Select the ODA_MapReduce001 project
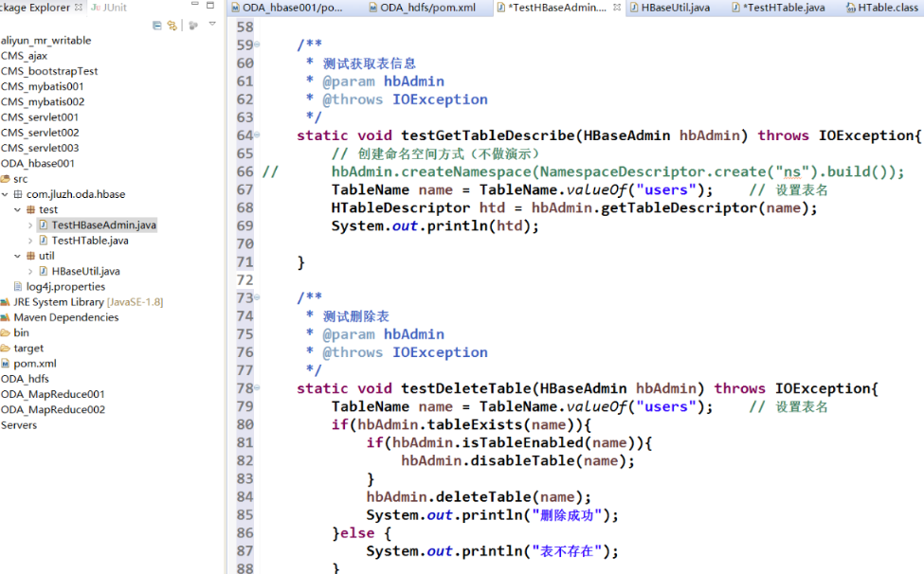 point(53,394)
